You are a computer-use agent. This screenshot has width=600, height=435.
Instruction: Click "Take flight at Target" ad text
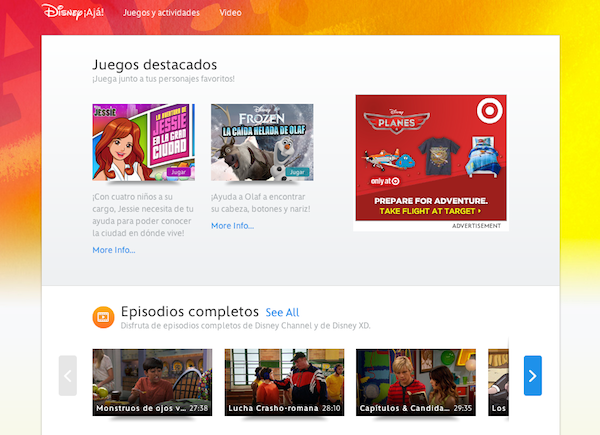click(x=431, y=212)
